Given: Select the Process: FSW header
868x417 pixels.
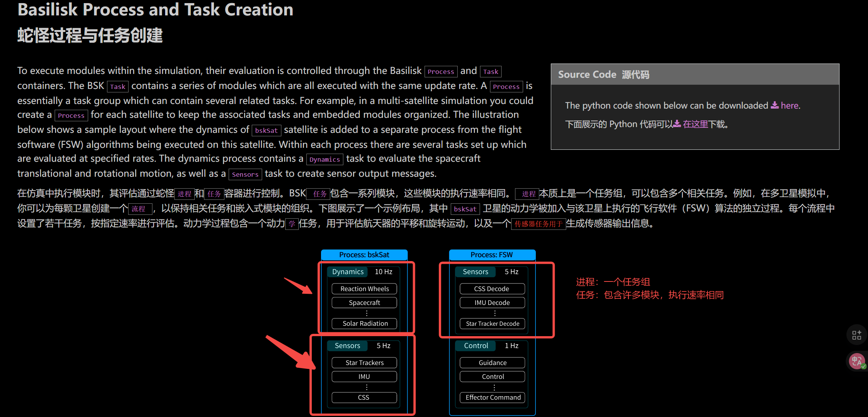Looking at the screenshot, I should (x=492, y=255).
